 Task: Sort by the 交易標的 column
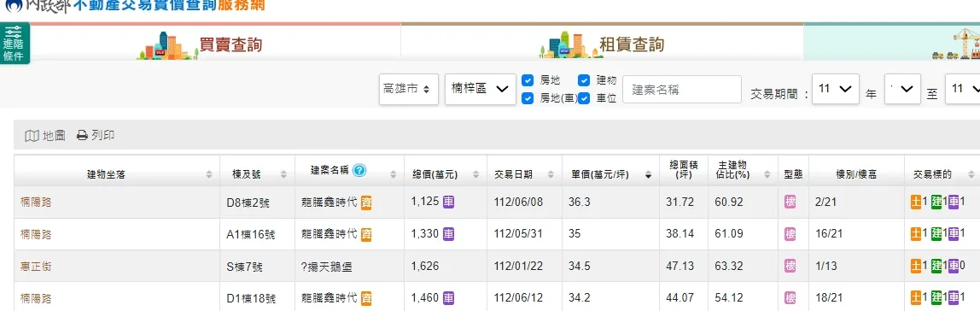click(942, 174)
